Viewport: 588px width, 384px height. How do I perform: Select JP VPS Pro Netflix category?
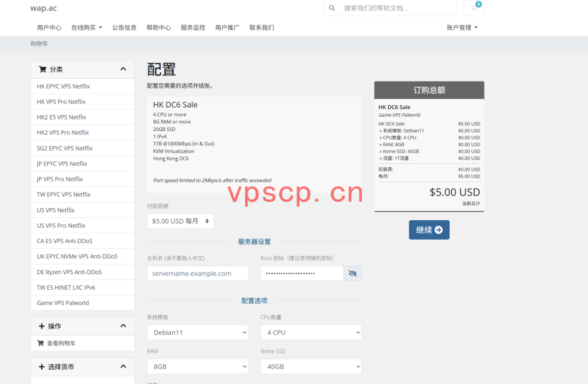[x=83, y=179]
